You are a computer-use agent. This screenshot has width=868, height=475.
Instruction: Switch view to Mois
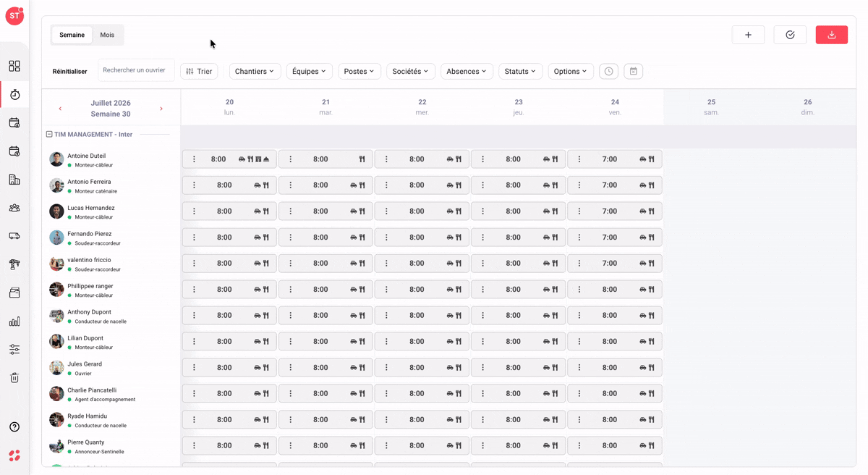tap(107, 35)
